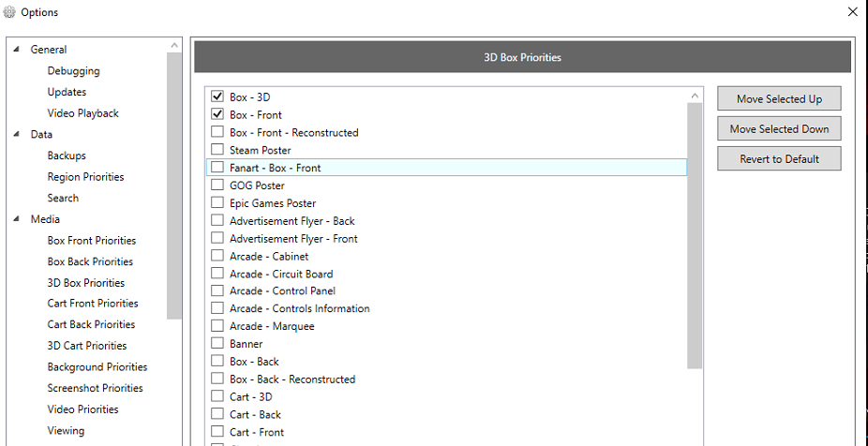Enable Advertisement Flyer - Front checkbox

pos(217,239)
